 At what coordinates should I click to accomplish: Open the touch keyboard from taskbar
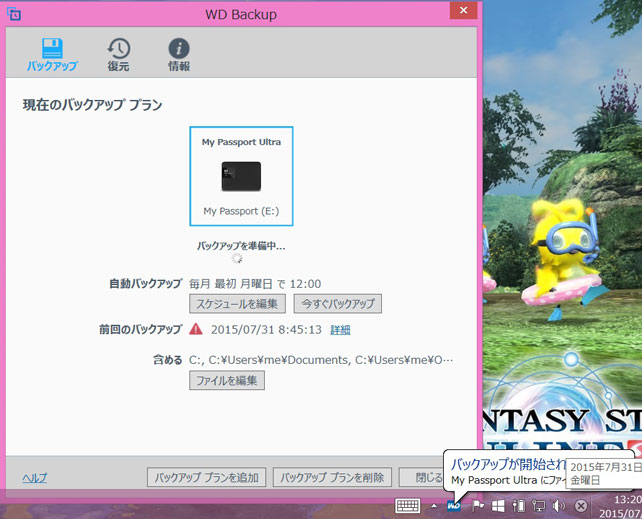408,506
